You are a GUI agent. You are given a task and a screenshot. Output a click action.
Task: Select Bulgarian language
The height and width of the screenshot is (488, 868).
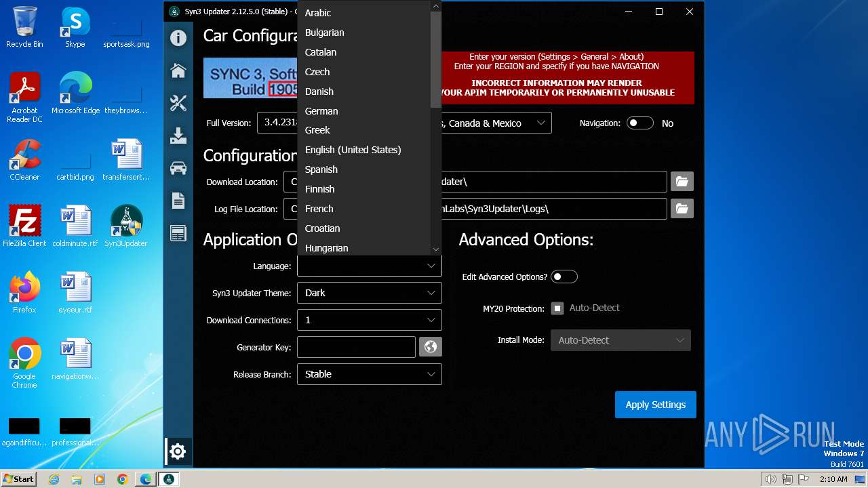click(364, 33)
